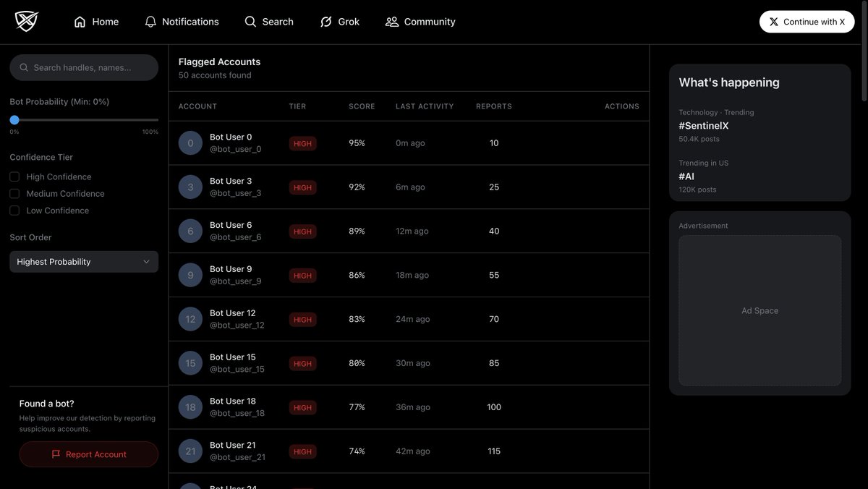Viewport: 868px width, 489px height.
Task: Click the Flagged Accounts heading
Action: pyautogui.click(x=219, y=62)
